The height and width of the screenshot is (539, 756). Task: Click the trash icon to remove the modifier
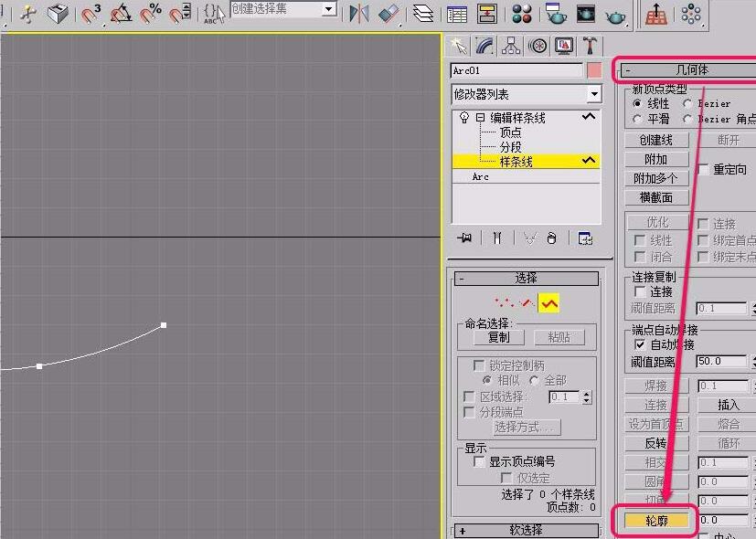coord(550,238)
